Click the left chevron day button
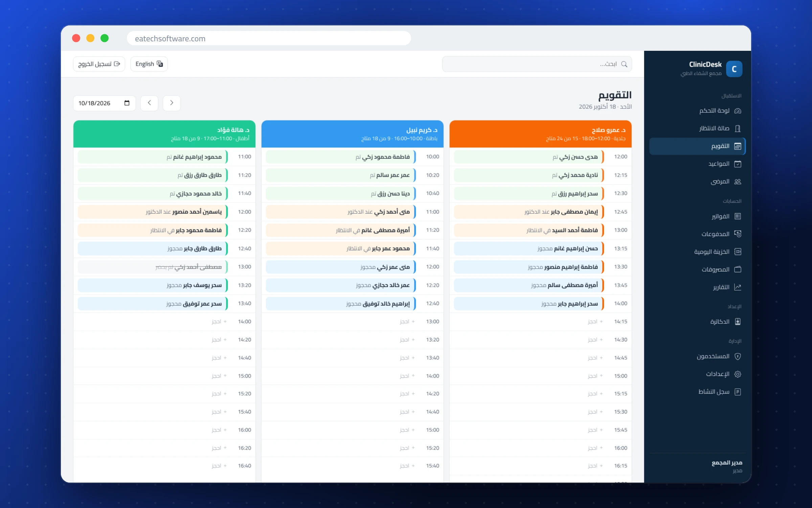 pyautogui.click(x=149, y=103)
